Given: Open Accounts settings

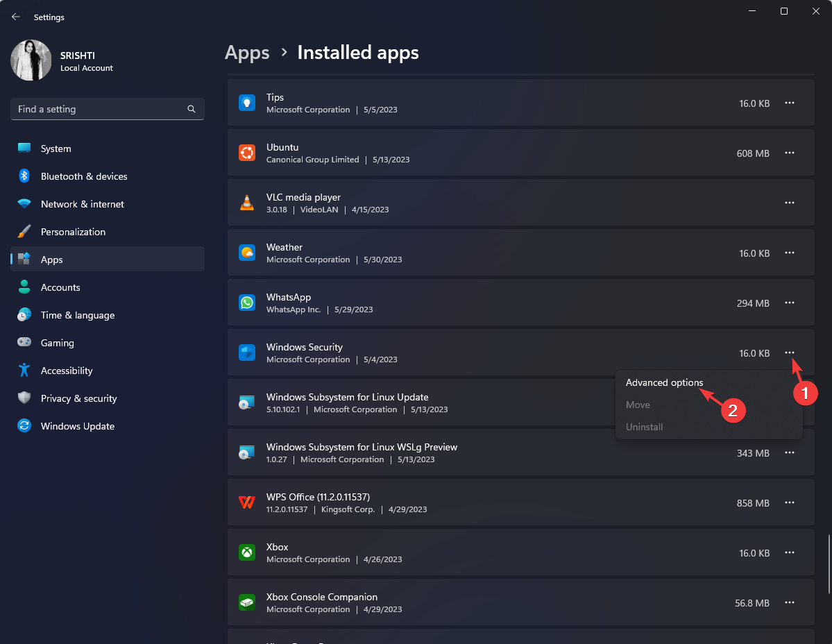Looking at the screenshot, I should pos(107,287).
